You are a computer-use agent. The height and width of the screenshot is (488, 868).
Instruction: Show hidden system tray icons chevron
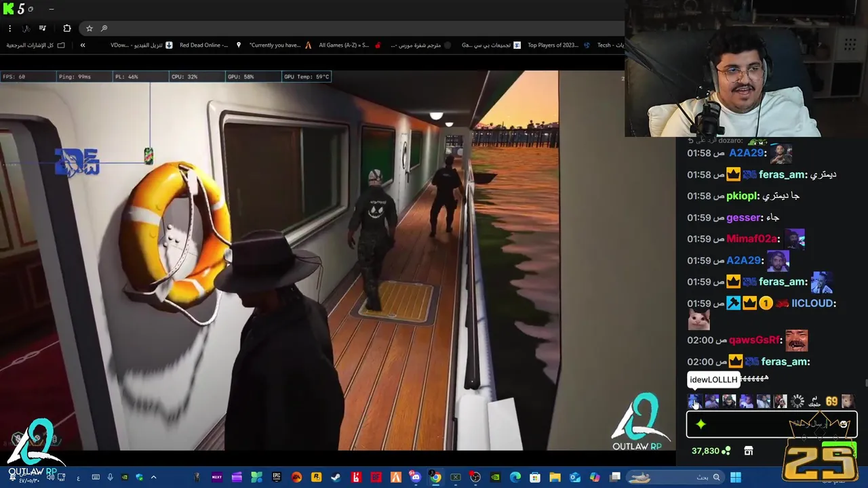(x=153, y=477)
